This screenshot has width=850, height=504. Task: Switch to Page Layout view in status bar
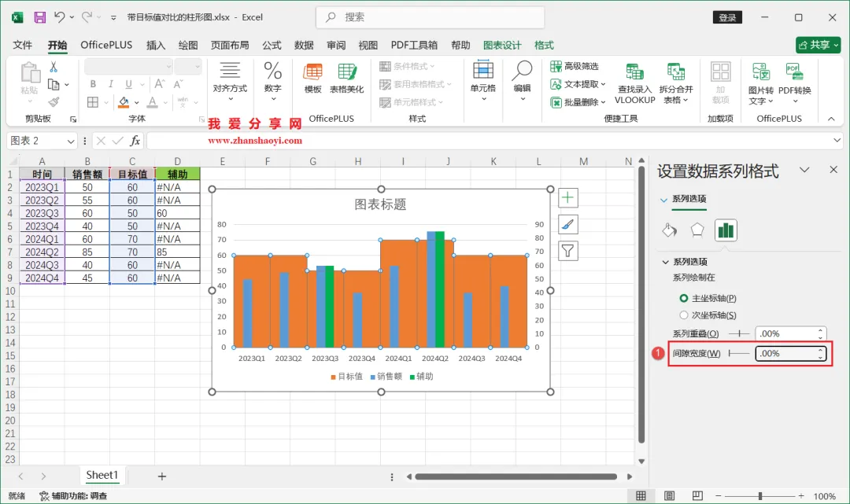coord(670,496)
